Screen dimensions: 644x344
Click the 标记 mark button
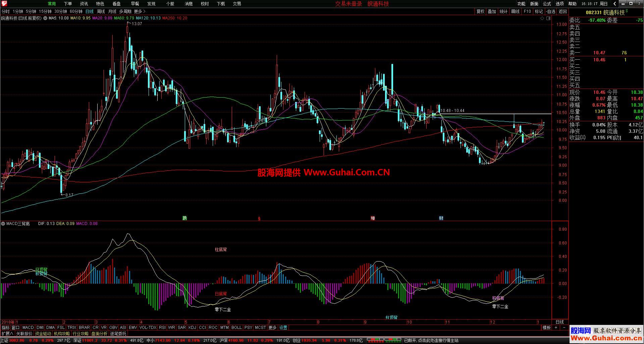[539, 11]
